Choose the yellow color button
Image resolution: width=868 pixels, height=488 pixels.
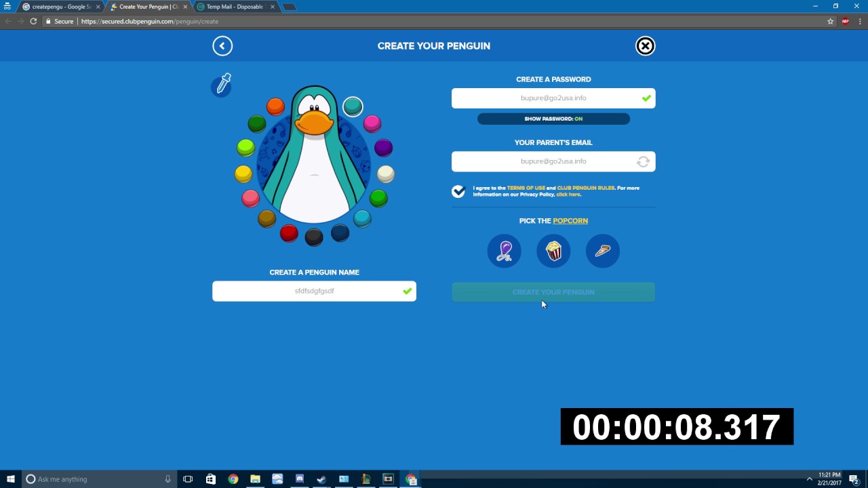point(243,174)
